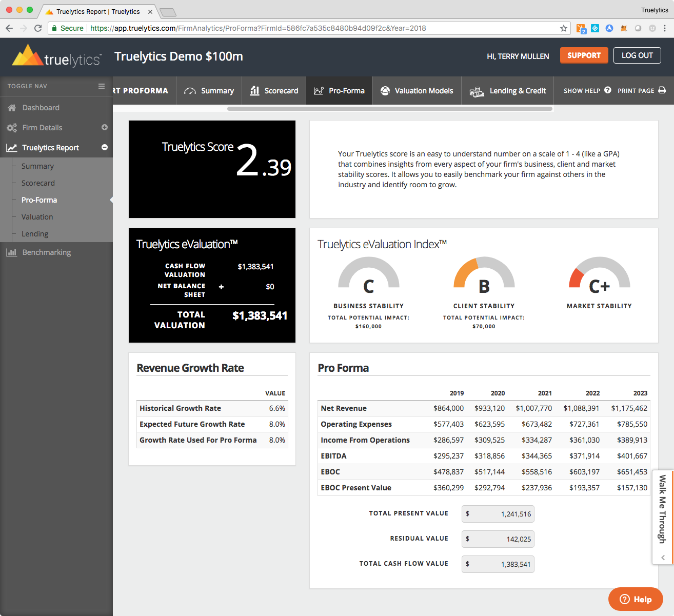Click the Lending & Credit money icon
The width and height of the screenshot is (674, 616).
tap(477, 91)
